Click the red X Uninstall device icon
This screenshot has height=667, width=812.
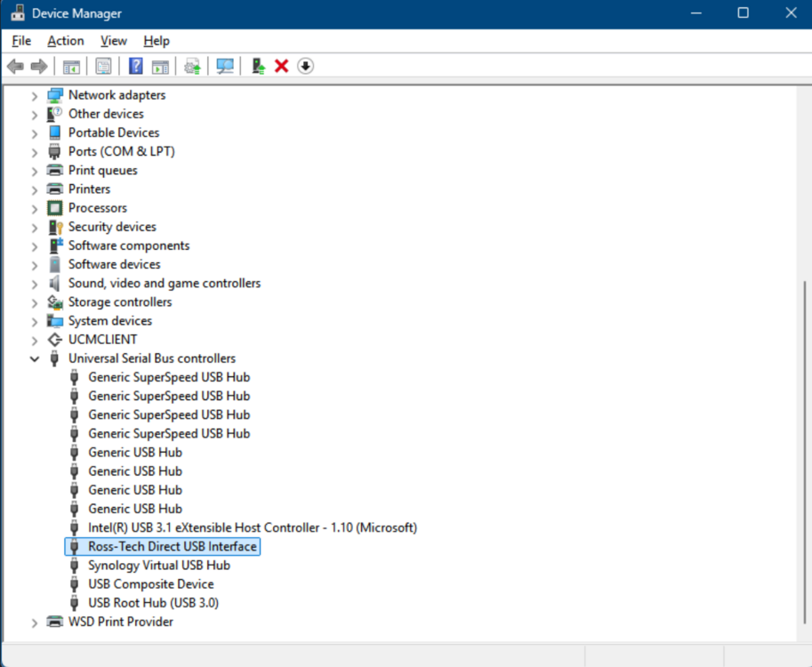pos(281,67)
